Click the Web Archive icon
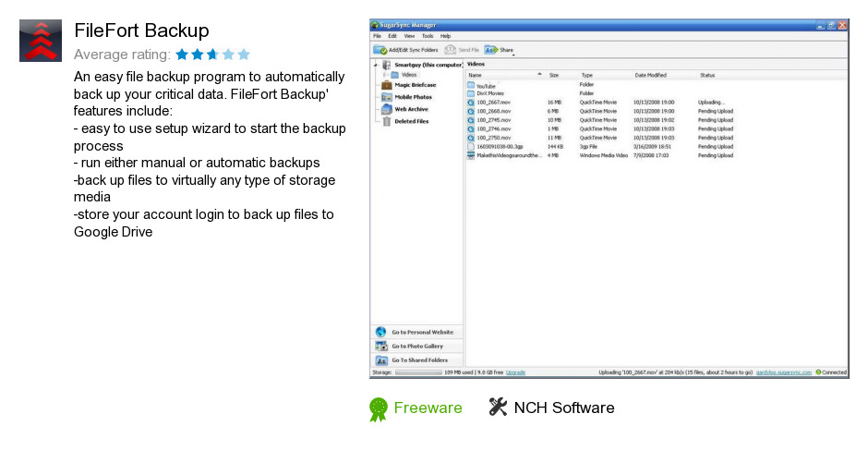The image size is (868, 450). pos(386,109)
